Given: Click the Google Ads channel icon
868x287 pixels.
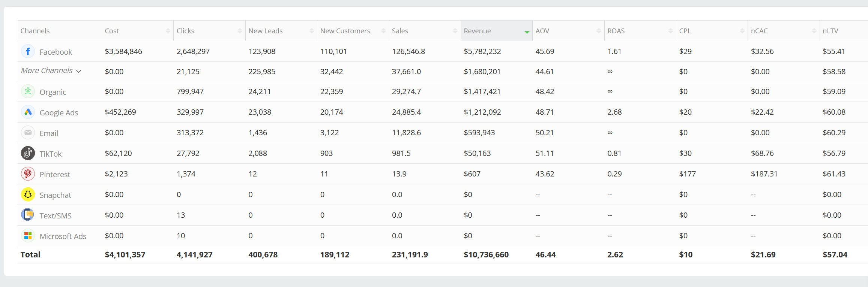Looking at the screenshot, I should tap(28, 112).
